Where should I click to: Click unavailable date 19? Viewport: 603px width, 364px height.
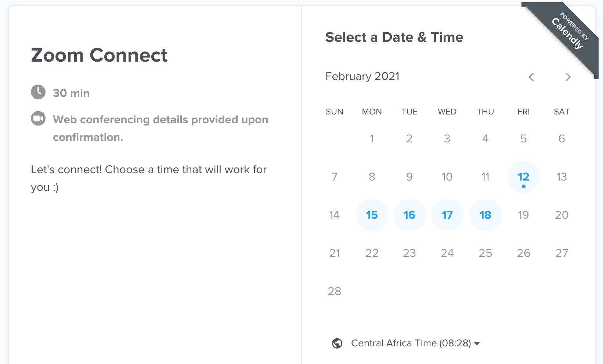coord(523,215)
